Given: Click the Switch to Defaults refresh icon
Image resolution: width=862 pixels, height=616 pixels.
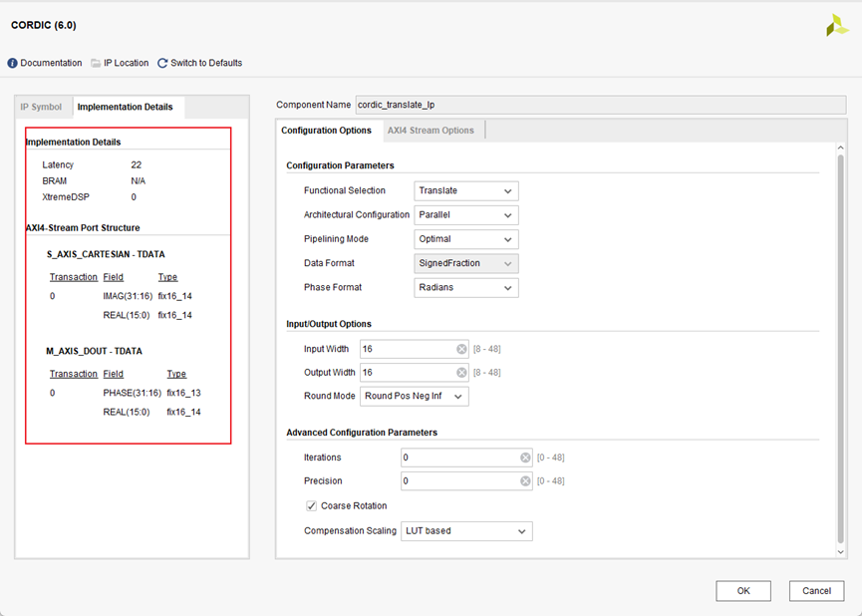Looking at the screenshot, I should pos(162,63).
